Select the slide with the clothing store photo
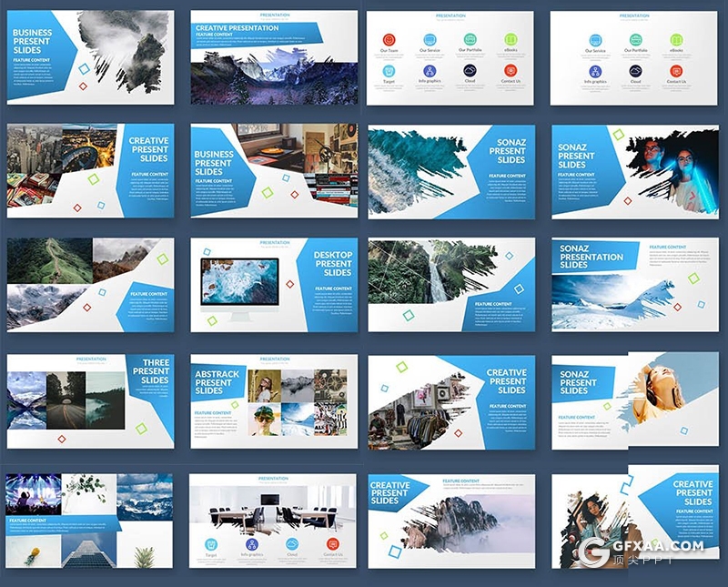The width and height of the screenshot is (728, 587). point(451,400)
